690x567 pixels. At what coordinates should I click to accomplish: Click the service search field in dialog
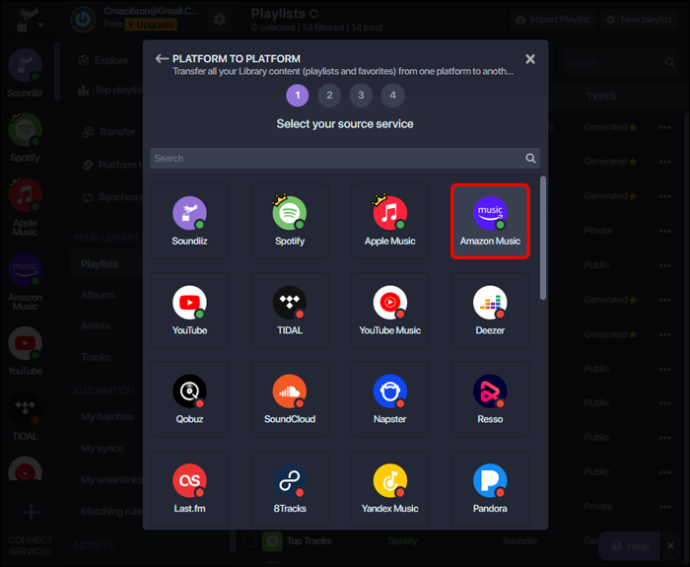(x=345, y=158)
